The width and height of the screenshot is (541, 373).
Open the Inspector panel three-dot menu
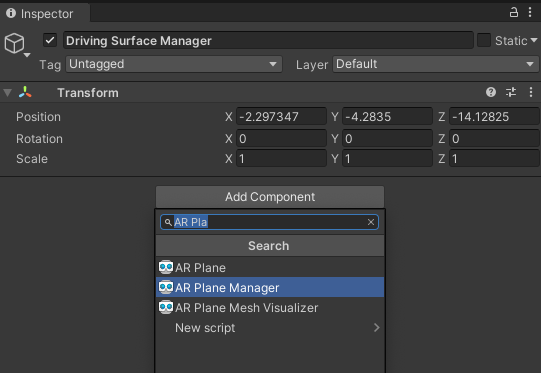(530, 12)
